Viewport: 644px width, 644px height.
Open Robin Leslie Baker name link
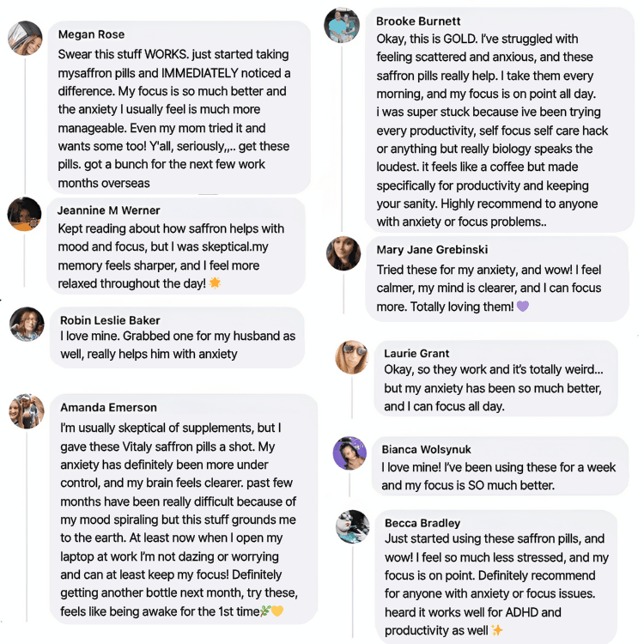[110, 320]
